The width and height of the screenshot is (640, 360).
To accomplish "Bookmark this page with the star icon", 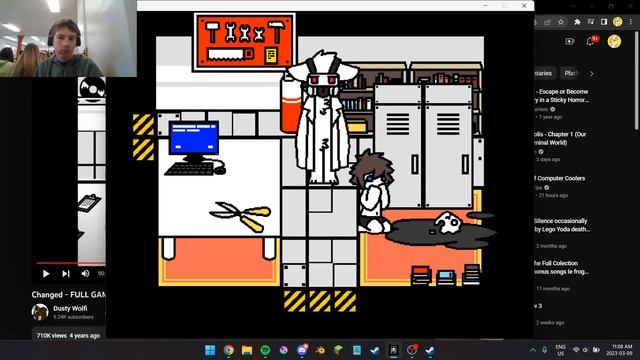I will click(x=561, y=22).
